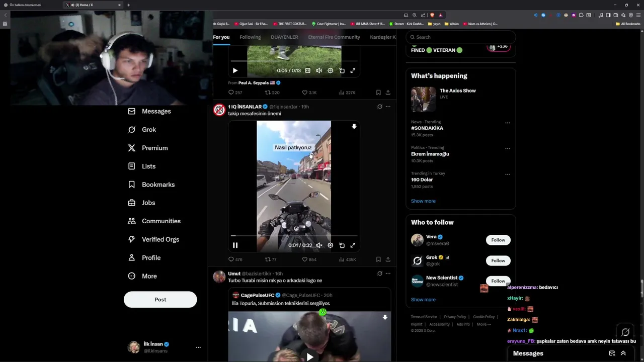Follow New Scientist

pos(498,281)
